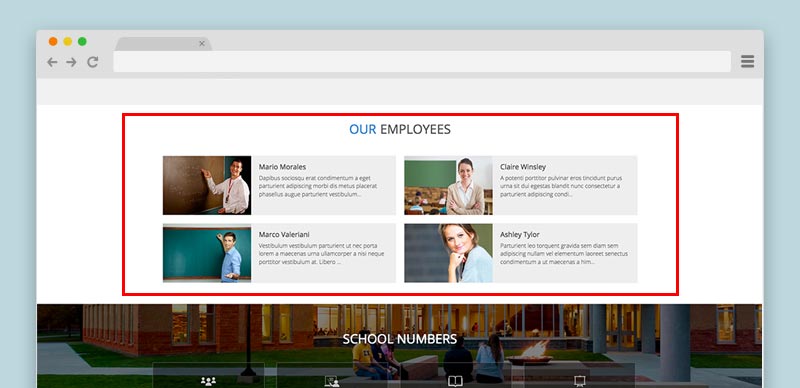Reload the page with refresh icon

pos(92,62)
